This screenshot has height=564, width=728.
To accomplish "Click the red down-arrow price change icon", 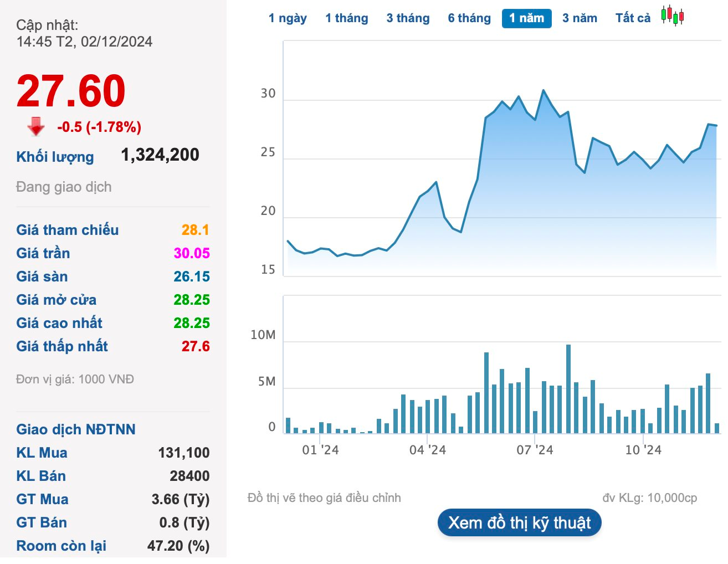I will coord(36,126).
